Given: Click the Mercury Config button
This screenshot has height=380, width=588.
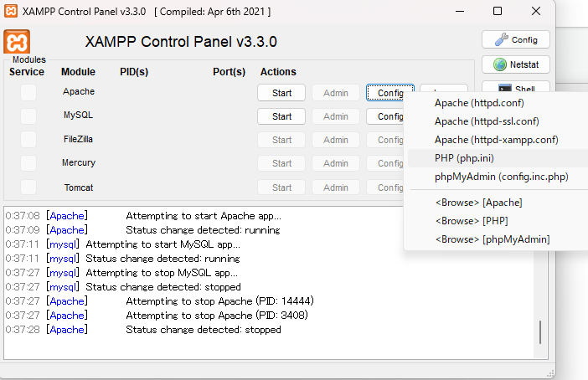Looking at the screenshot, I should pos(385,163).
